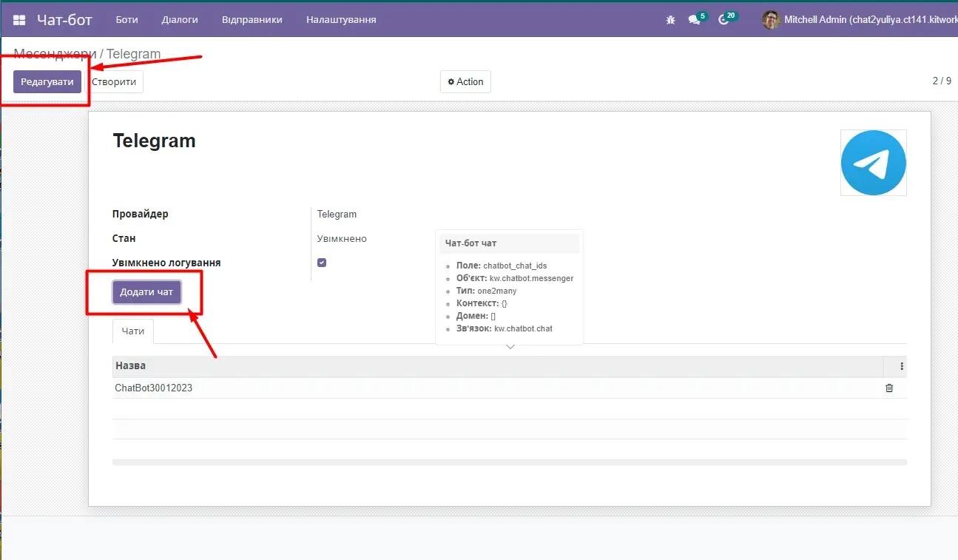The width and height of the screenshot is (958, 560).
Task: Click the debug bug icon
Action: pyautogui.click(x=670, y=19)
